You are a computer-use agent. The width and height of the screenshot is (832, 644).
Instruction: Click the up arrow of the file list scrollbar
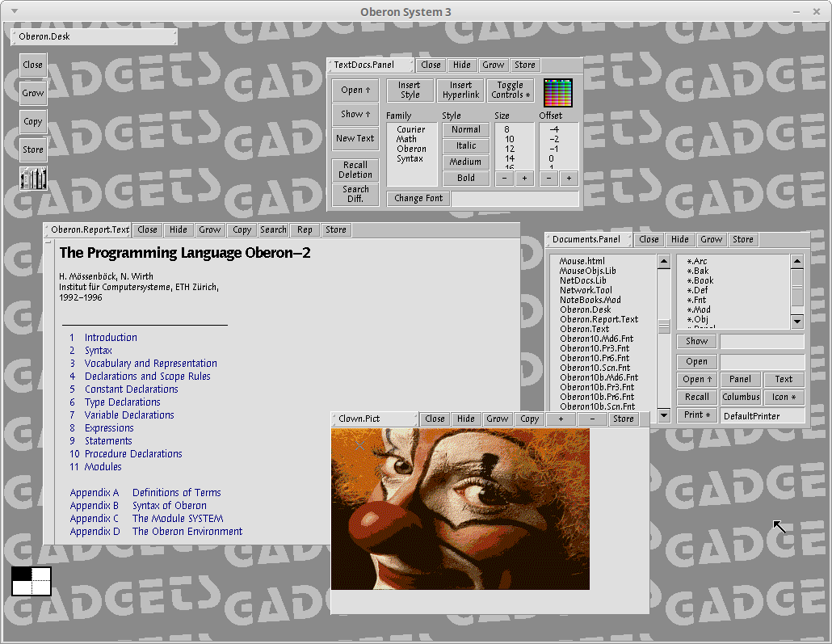664,261
